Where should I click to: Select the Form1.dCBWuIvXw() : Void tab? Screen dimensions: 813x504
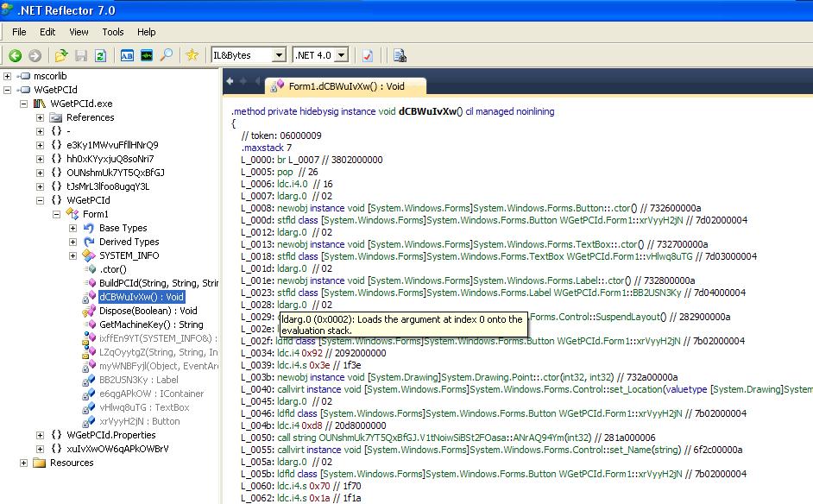(346, 86)
